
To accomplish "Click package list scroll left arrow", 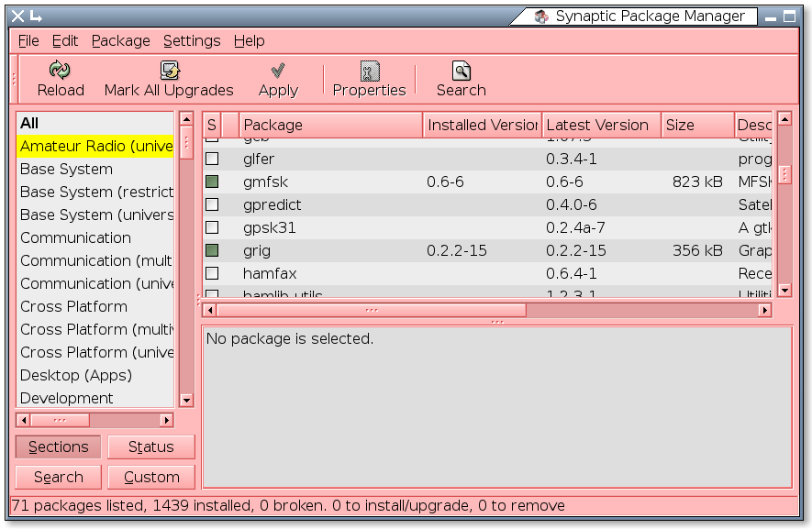I will pyautogui.click(x=210, y=310).
